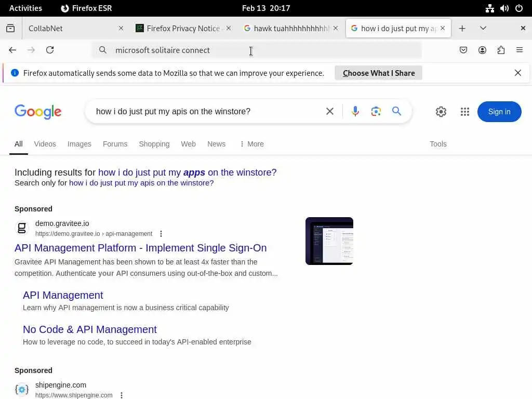Click demo.gravitee.io site name
This screenshot has width=532, height=399.
click(62, 223)
